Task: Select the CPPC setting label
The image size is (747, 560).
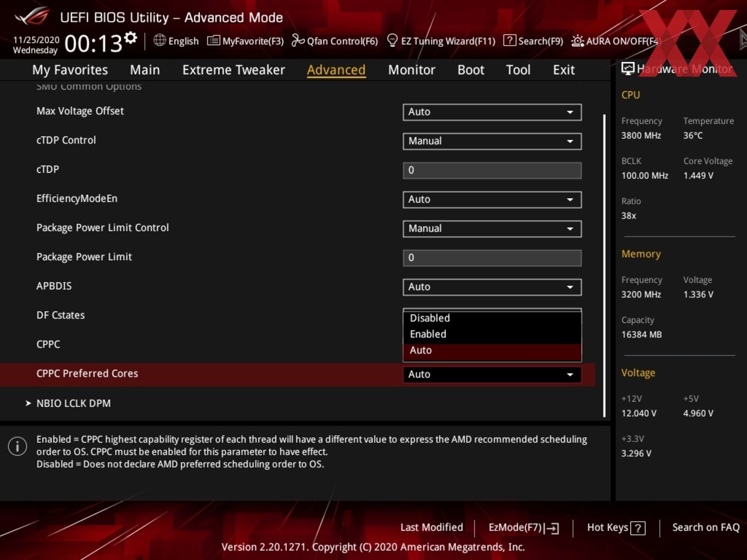Action: [x=48, y=344]
